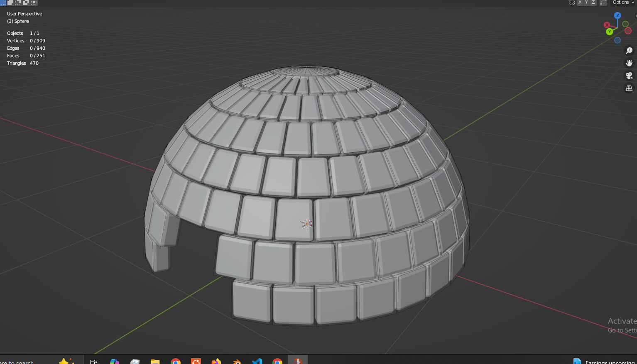
Task: Click the '(3) Sphere' object name text
Action: click(x=18, y=21)
